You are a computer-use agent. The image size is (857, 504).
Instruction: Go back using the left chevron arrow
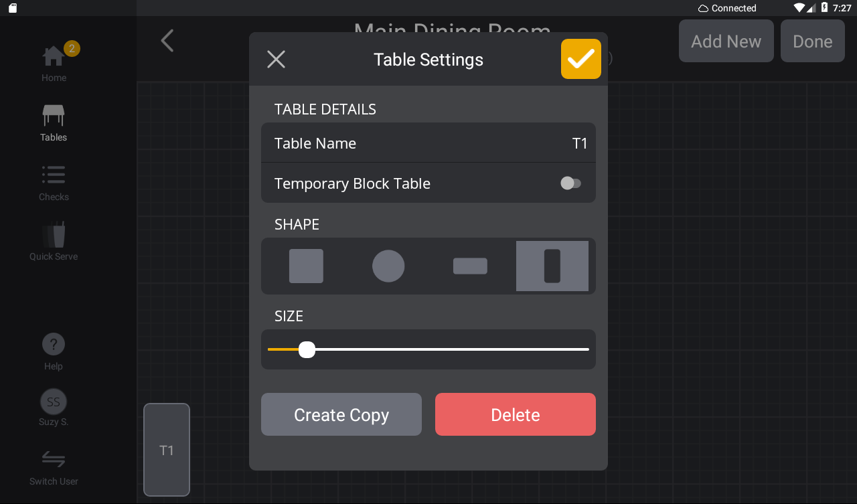(167, 40)
